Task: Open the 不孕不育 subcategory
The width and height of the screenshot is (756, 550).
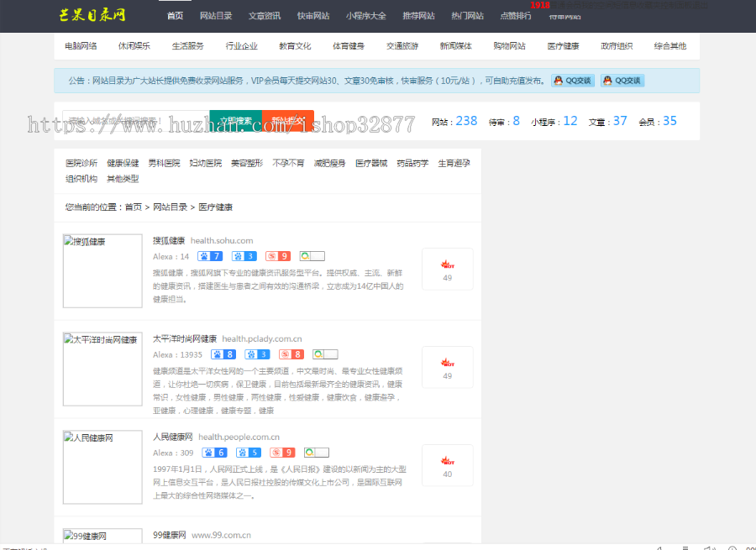Action: coord(288,164)
